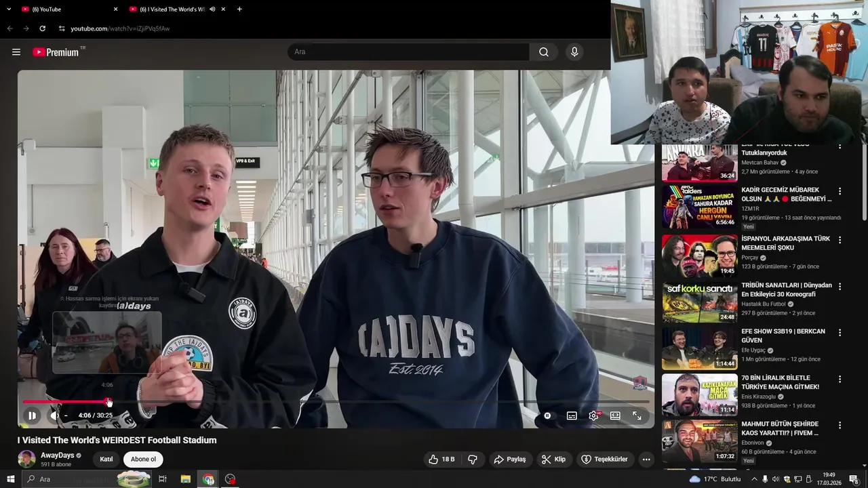The height and width of the screenshot is (488, 868).
Task: Like the video with 18 B likes
Action: [x=441, y=459]
